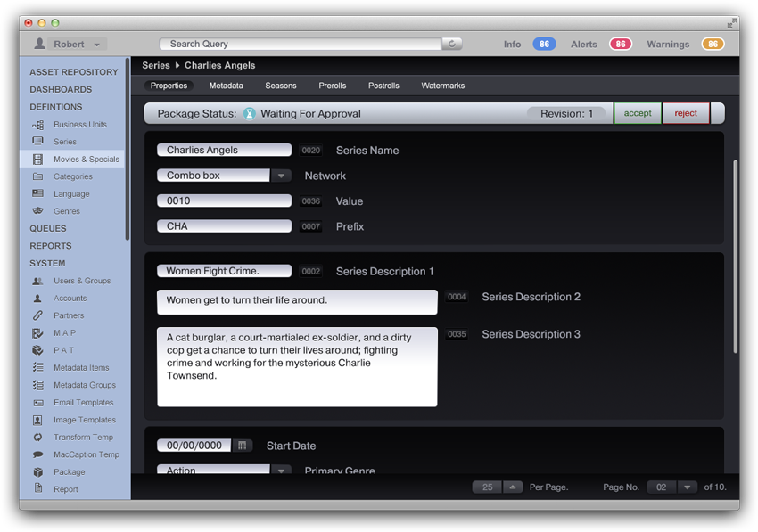This screenshot has height=532, width=758.
Task: Click the Metadata Items list icon
Action: [37, 367]
